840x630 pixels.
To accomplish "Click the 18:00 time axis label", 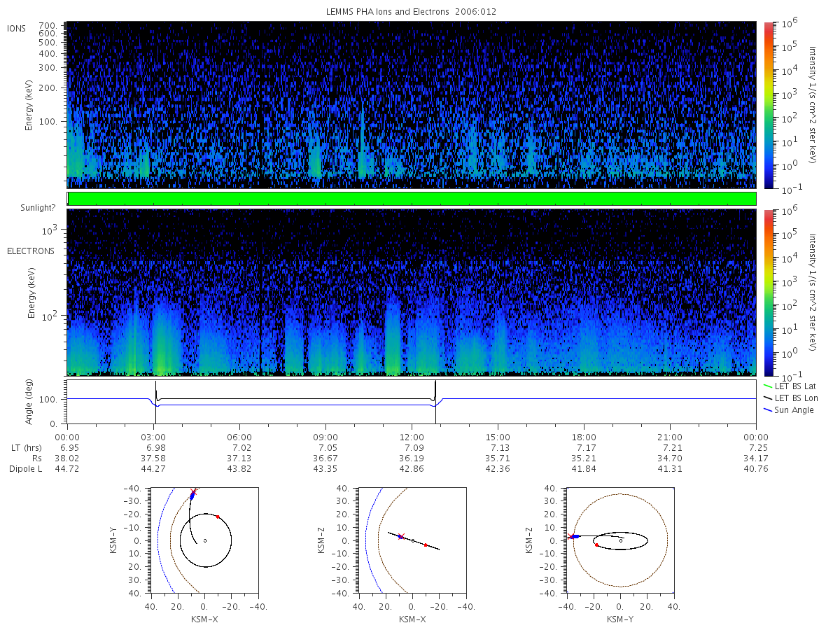I will [584, 435].
